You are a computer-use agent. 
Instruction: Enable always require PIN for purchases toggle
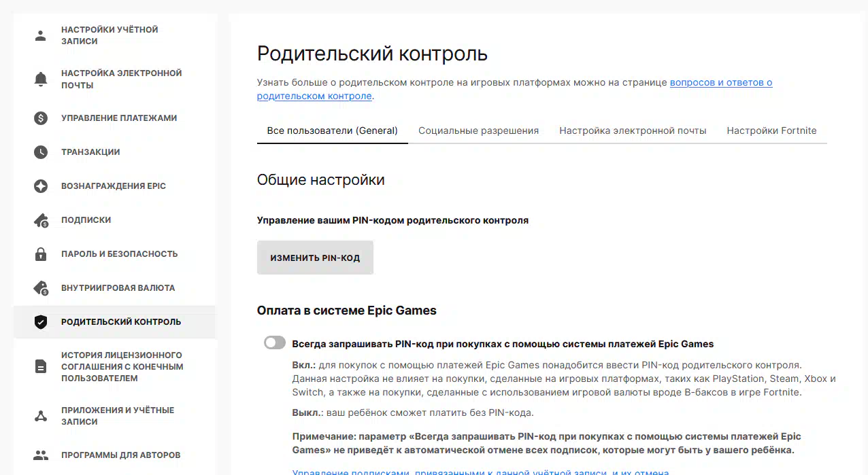pos(275,343)
